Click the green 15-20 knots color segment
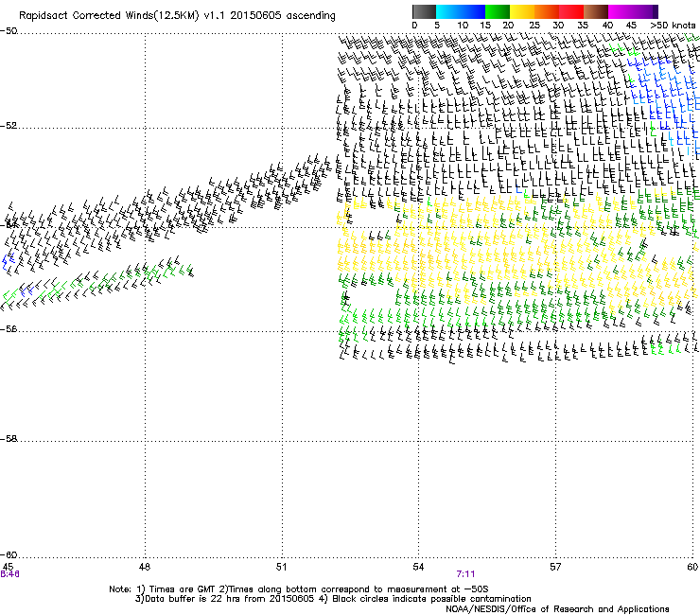Image resolution: width=700 pixels, height=615 pixels. [x=498, y=11]
